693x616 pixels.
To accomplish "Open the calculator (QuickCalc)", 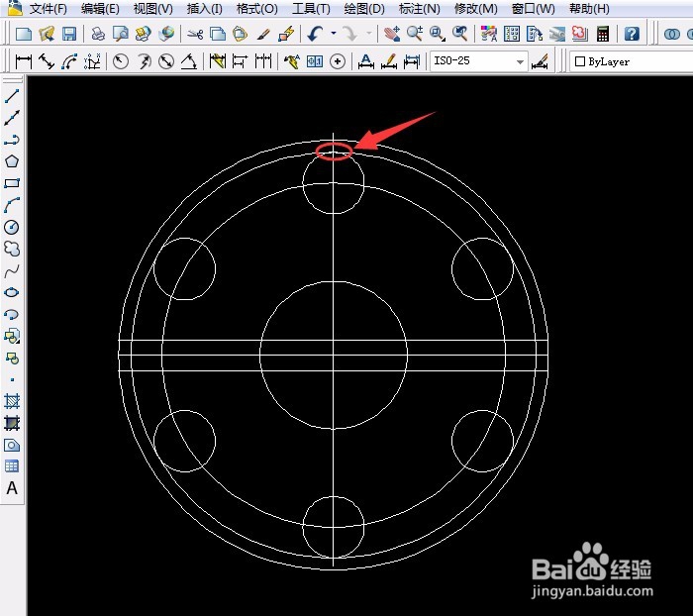I will click(x=603, y=34).
